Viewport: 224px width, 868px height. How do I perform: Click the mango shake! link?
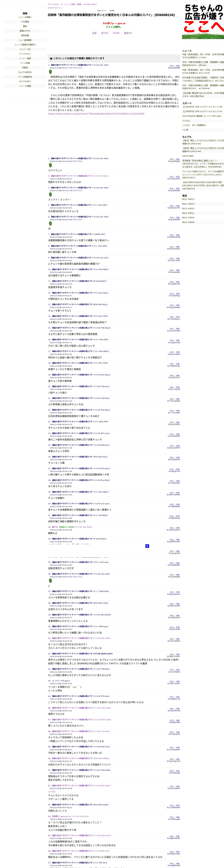point(90,4)
